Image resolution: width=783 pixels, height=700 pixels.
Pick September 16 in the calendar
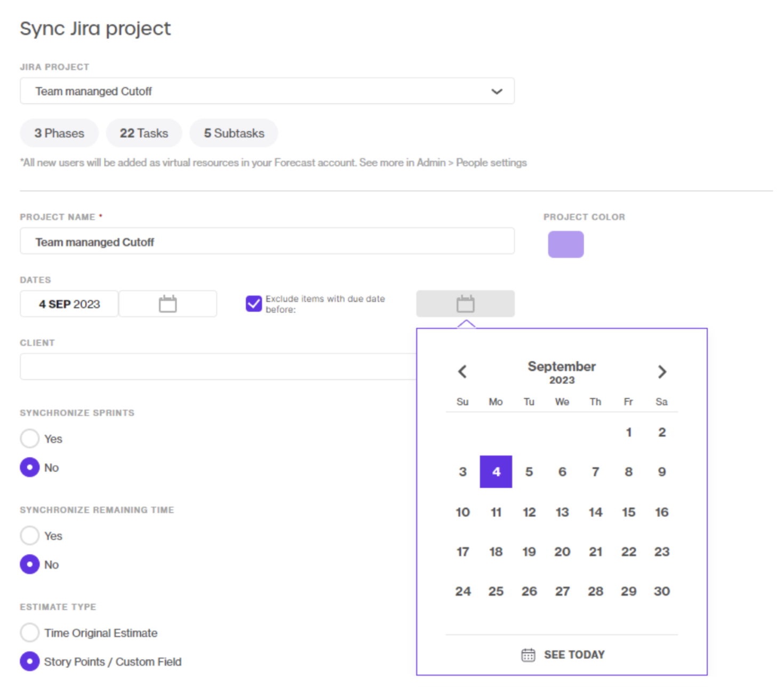662,512
